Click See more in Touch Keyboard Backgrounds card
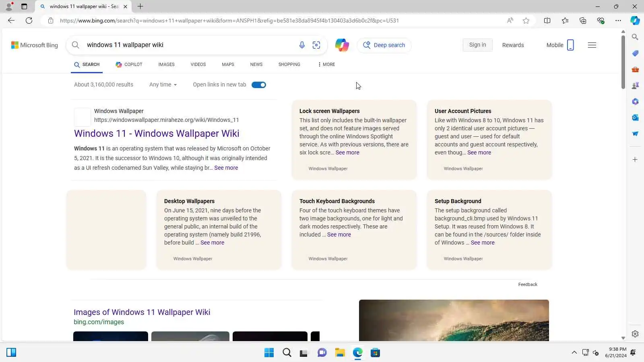This screenshot has width=644, height=362. click(x=339, y=234)
